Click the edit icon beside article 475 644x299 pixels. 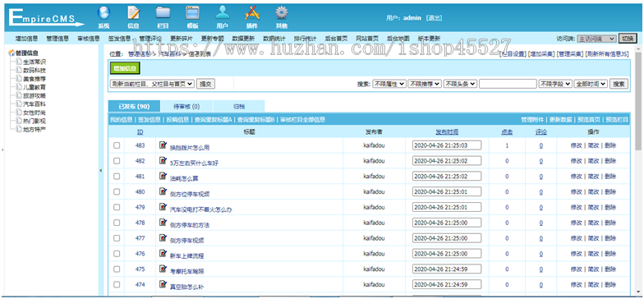coord(163,269)
